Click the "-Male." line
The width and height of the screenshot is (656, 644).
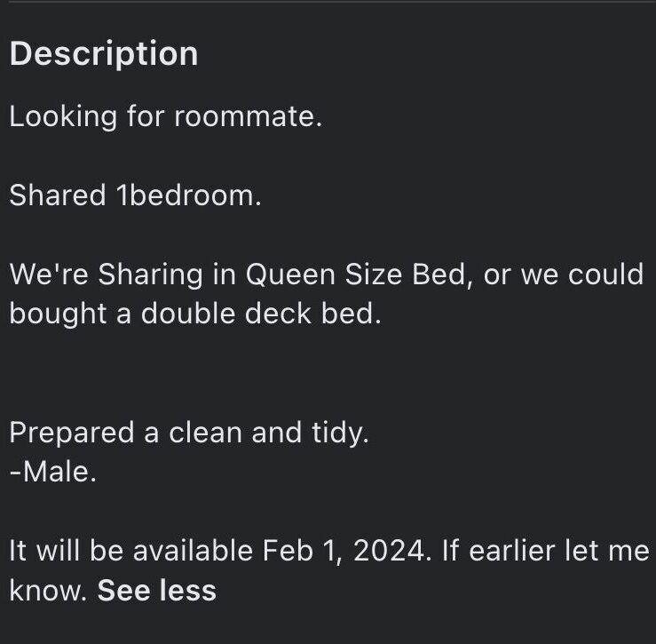(52, 472)
